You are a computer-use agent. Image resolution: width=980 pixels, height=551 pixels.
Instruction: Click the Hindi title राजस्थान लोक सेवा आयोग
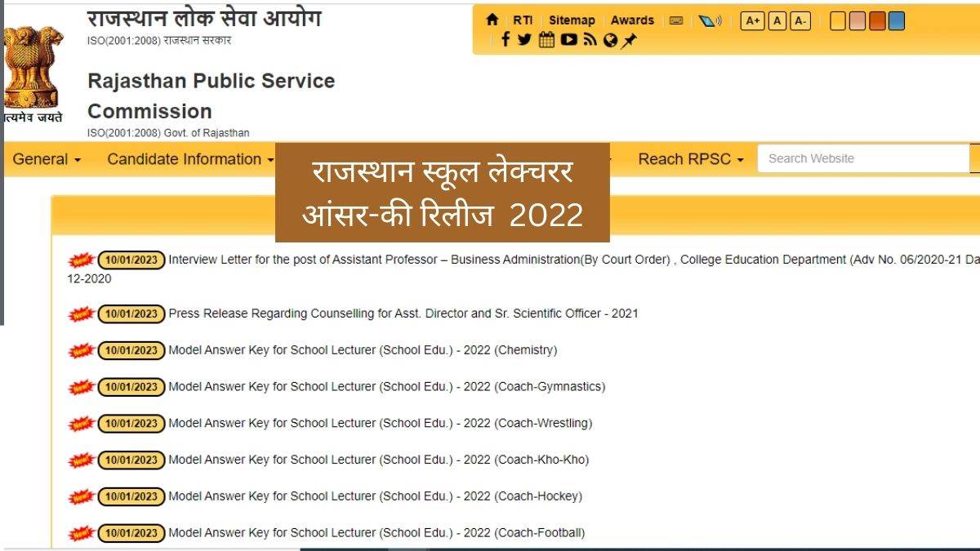click(x=204, y=17)
